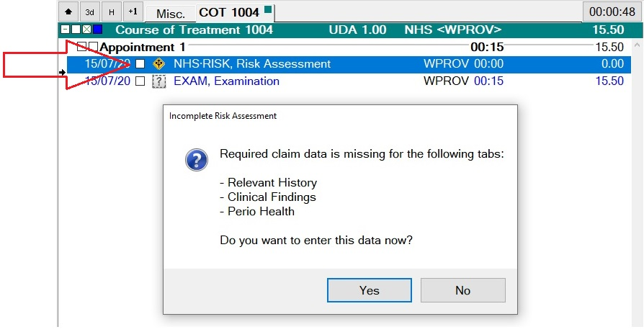
Task: Click the 3d toolbar button
Action: [90, 12]
